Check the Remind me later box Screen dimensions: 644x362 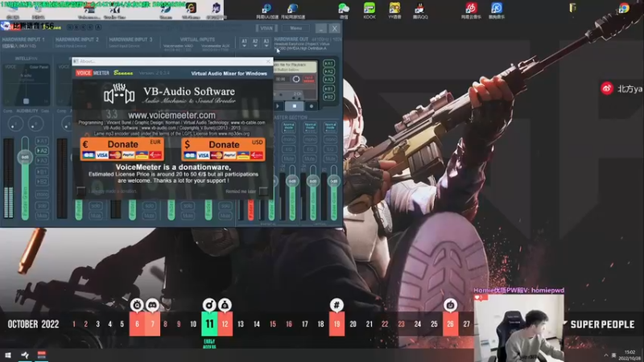coord(263,191)
